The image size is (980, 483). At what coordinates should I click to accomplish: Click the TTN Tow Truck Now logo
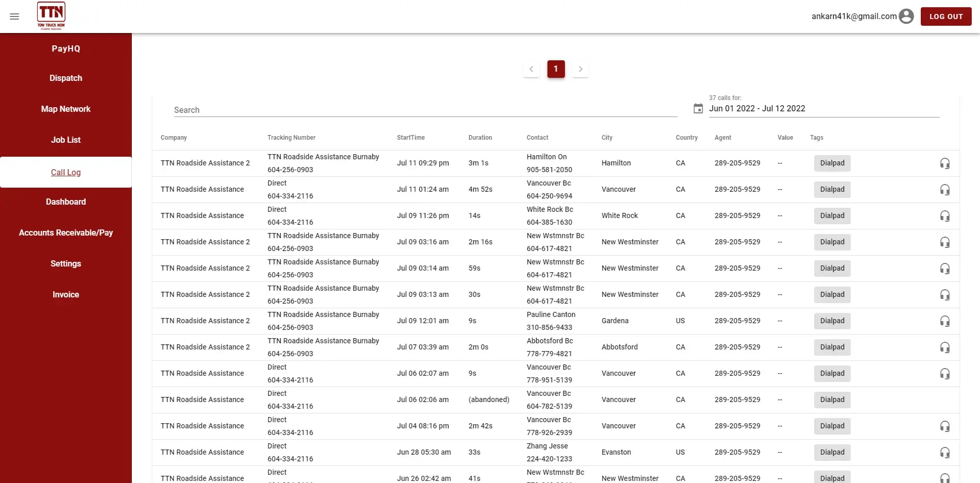coord(51,16)
